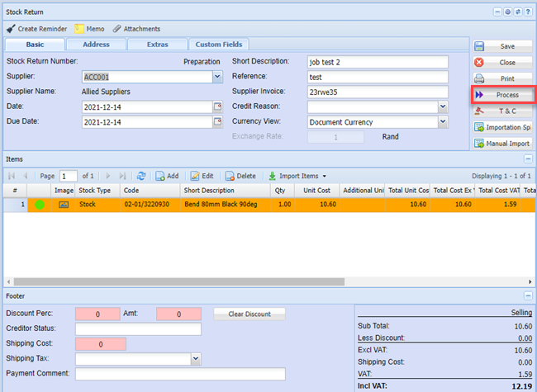The height and width of the screenshot is (392, 537).
Task: Expand the Supplier dropdown
Action: tap(217, 77)
